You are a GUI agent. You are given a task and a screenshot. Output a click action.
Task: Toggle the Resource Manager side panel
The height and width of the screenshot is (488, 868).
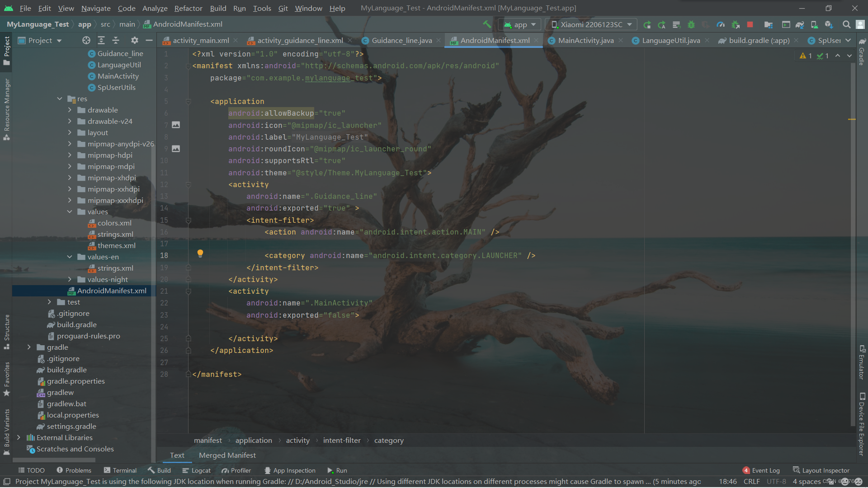coord(6,108)
